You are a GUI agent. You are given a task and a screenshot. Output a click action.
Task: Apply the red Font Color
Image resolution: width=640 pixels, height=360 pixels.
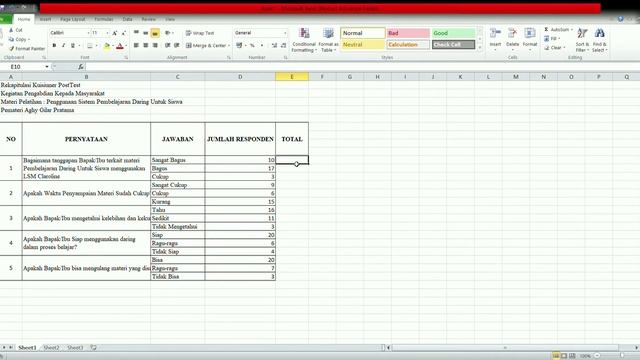[x=120, y=46]
